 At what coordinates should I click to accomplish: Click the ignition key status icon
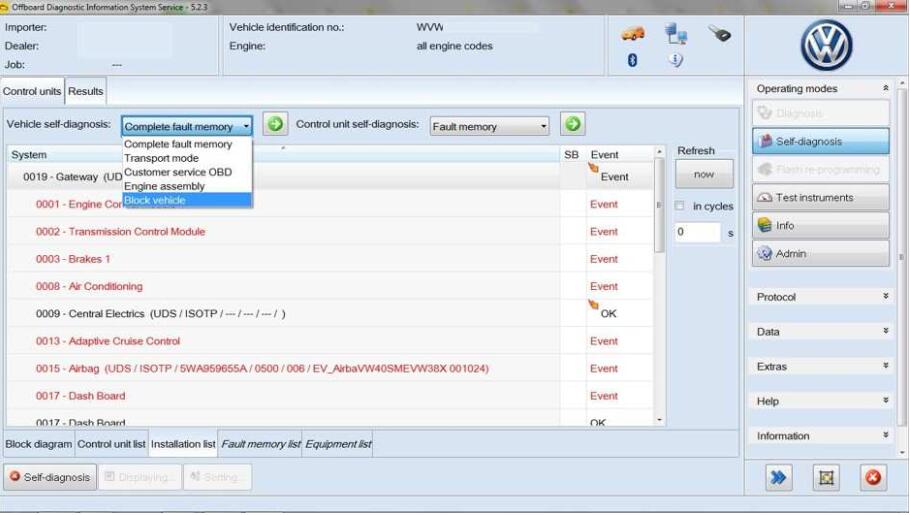[x=719, y=34]
